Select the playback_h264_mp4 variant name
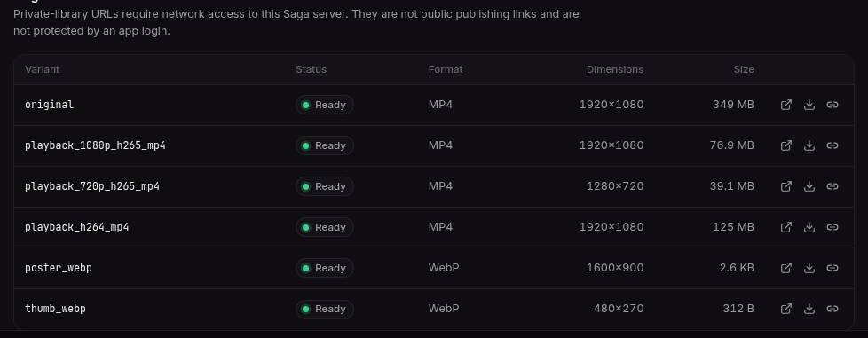 77,227
